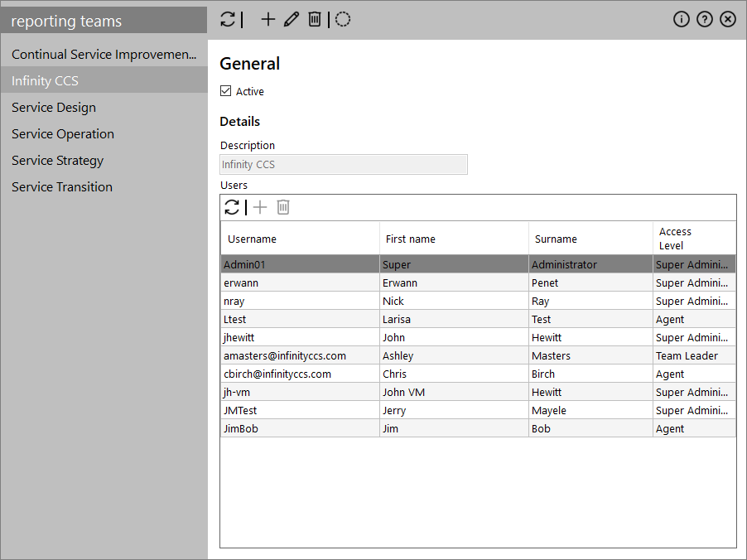Select the jh-vm username cell
The image size is (747, 560).
coord(300,392)
